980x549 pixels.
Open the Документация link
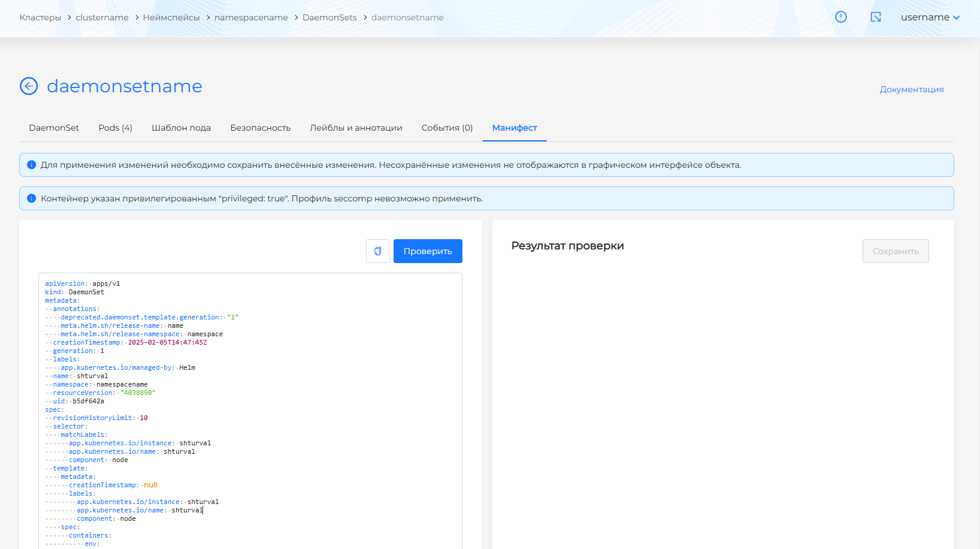pyautogui.click(x=911, y=89)
